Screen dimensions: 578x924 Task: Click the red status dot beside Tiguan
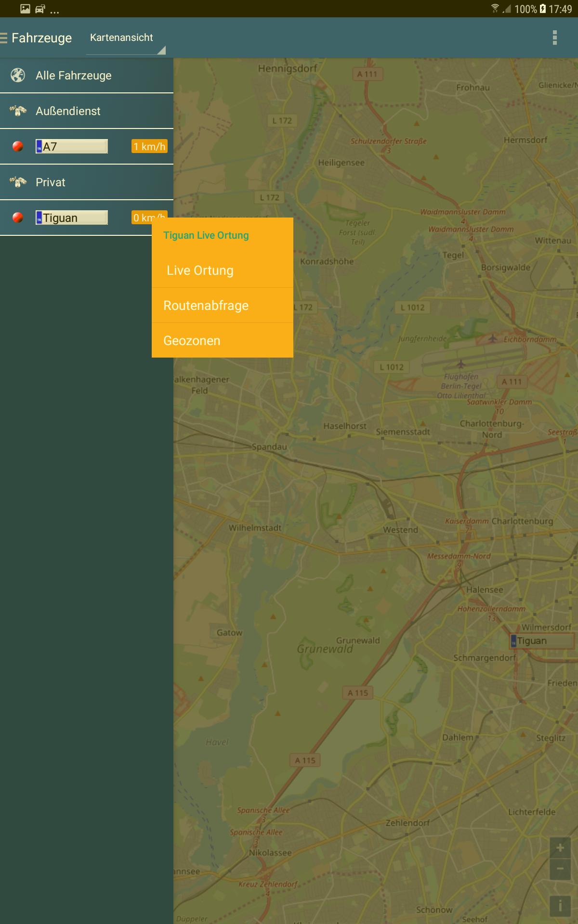tap(18, 218)
